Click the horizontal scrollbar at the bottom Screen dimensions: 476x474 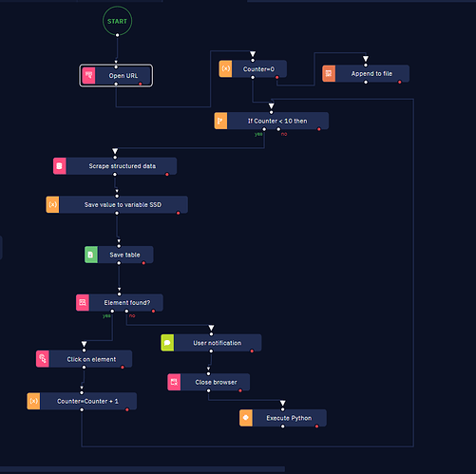[143, 468]
